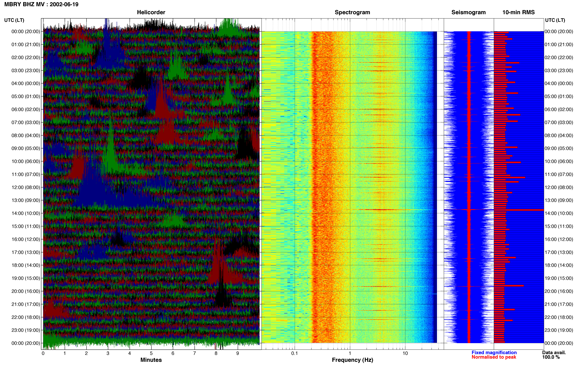Click minute tick label '0' under helicorder

(43, 353)
